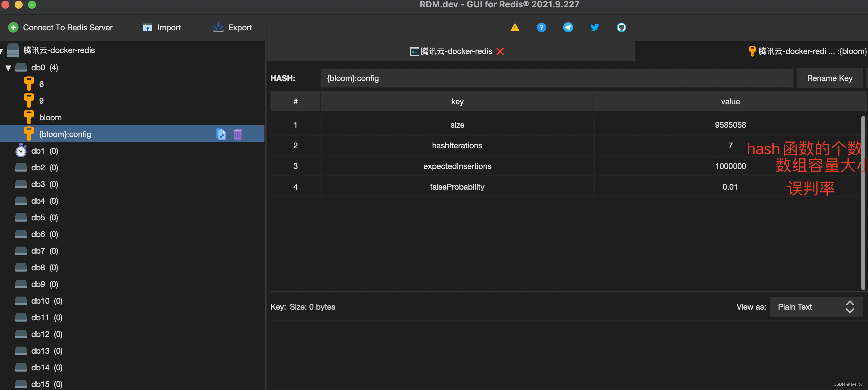
Task: Open the Twitter bird icon
Action: coord(595,27)
